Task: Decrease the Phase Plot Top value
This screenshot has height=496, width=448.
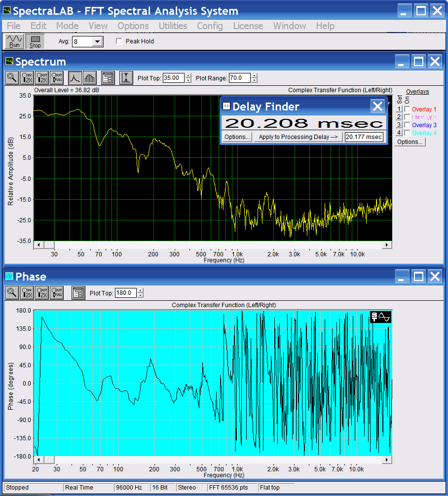Action: pos(141,295)
